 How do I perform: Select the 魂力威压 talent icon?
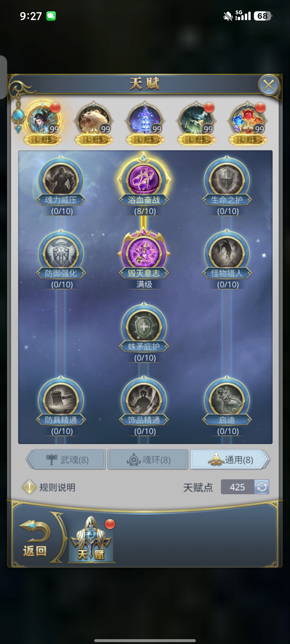point(61,179)
